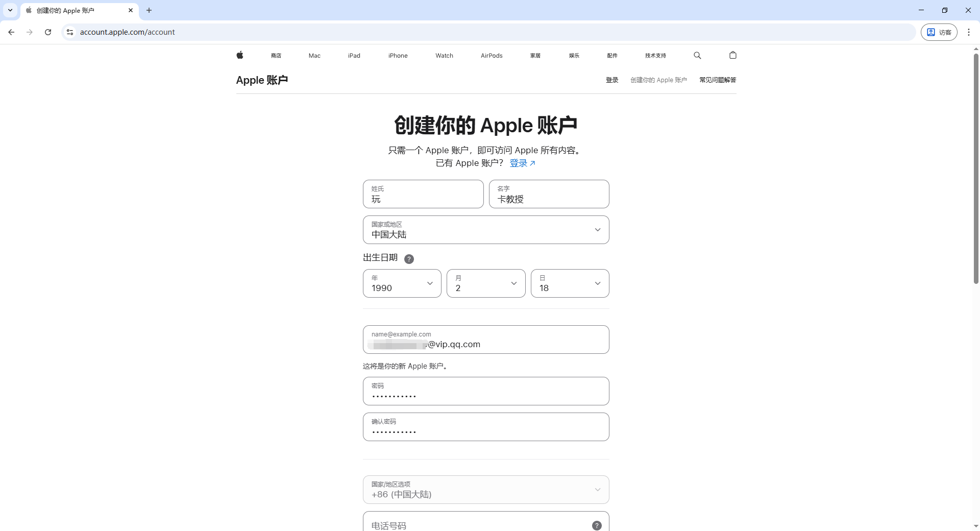Expand the +86 (中国大陆) country code dropdown
The height and width of the screenshot is (531, 980).
coord(486,490)
